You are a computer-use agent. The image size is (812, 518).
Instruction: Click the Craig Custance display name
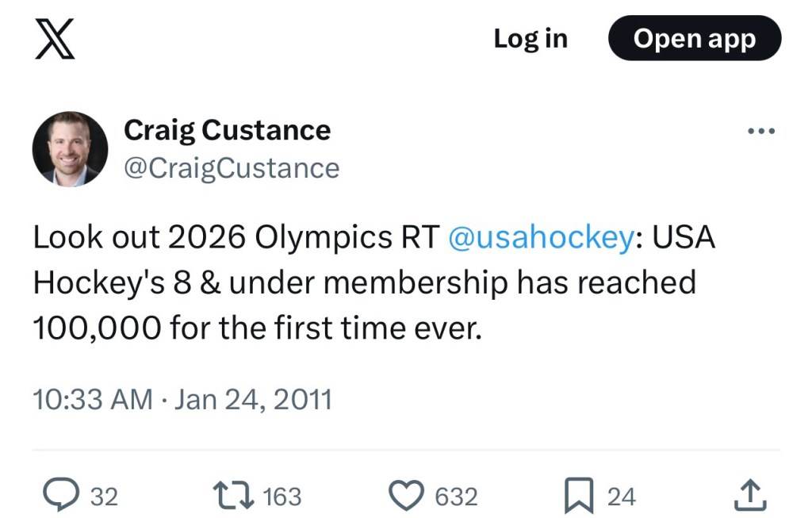tap(227, 130)
